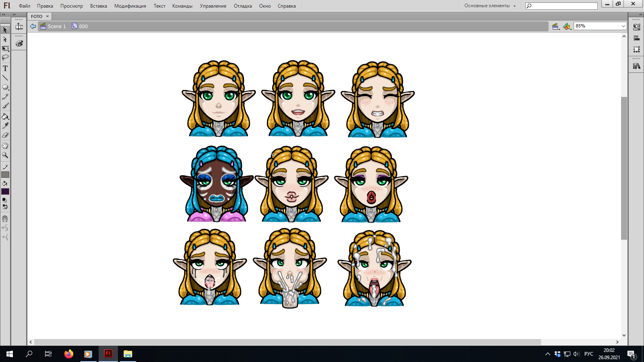Open the Edit Scene dropdown
644x362 pixels.
tap(556, 27)
